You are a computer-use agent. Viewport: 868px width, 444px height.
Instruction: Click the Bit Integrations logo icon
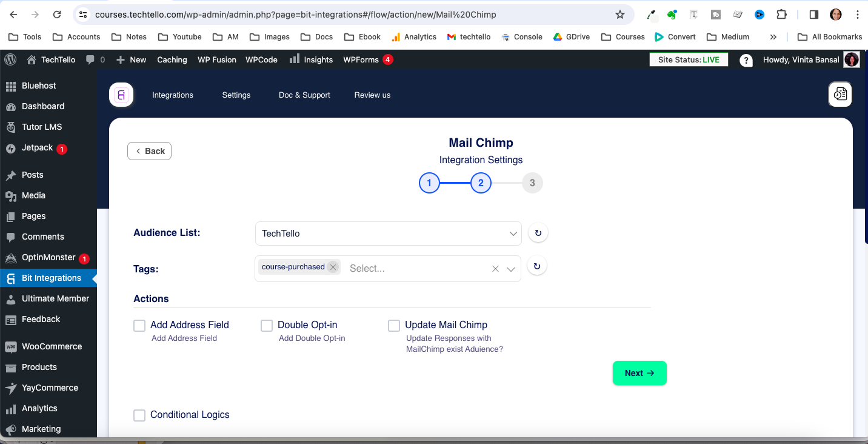(121, 95)
